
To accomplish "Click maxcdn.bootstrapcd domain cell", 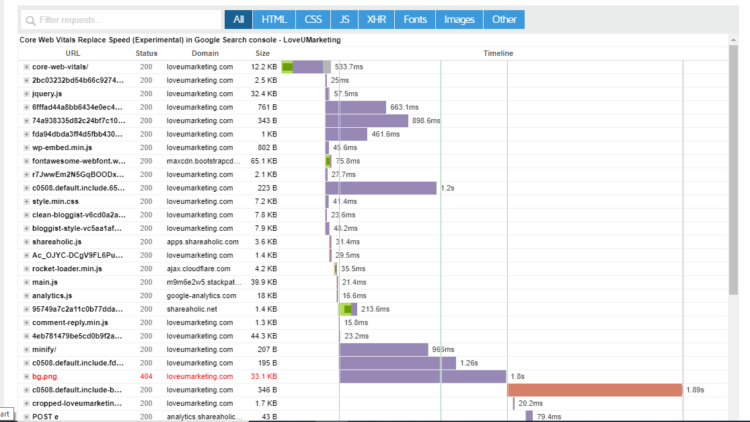I will [203, 161].
